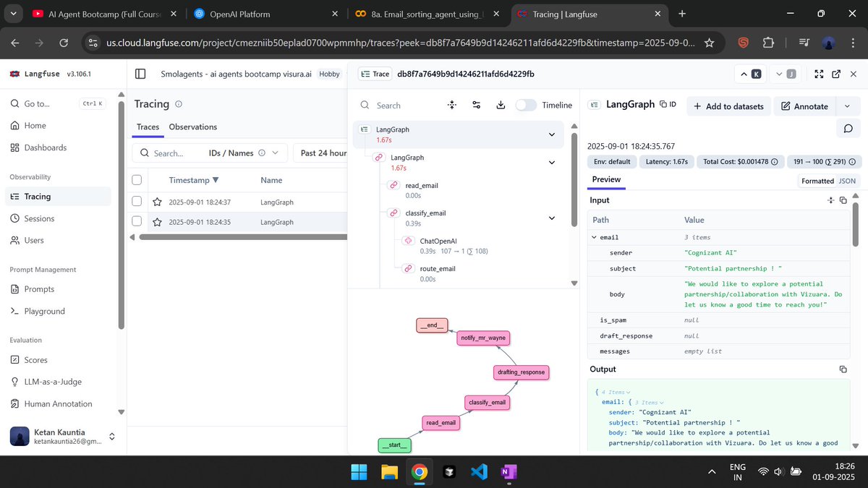
Task: Download the trace using download icon
Action: point(501,105)
